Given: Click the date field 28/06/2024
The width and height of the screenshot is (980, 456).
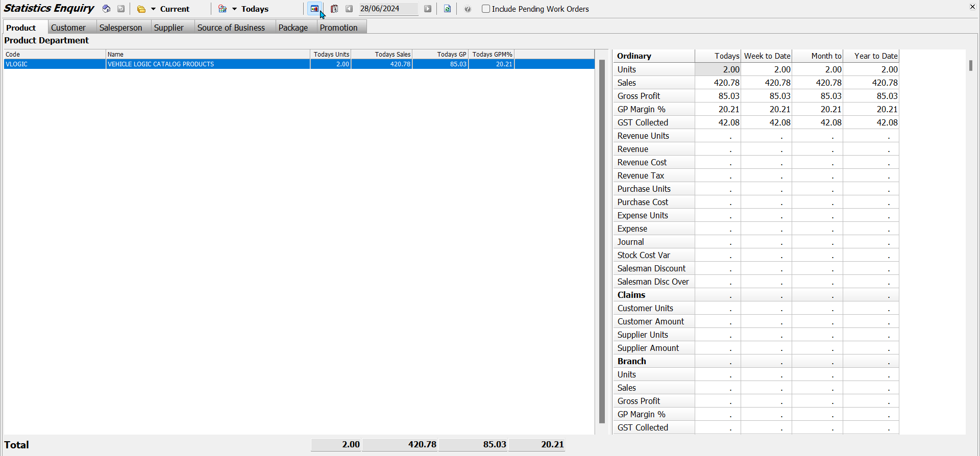Looking at the screenshot, I should click(388, 9).
